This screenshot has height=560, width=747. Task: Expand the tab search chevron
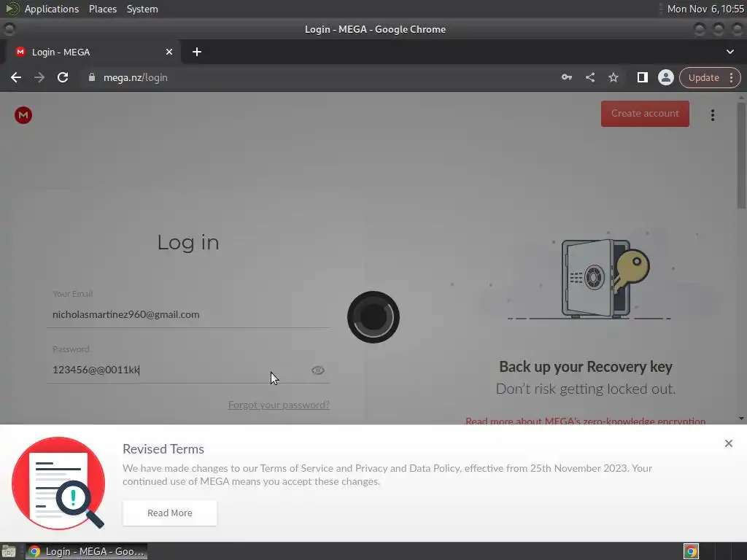pyautogui.click(x=729, y=52)
